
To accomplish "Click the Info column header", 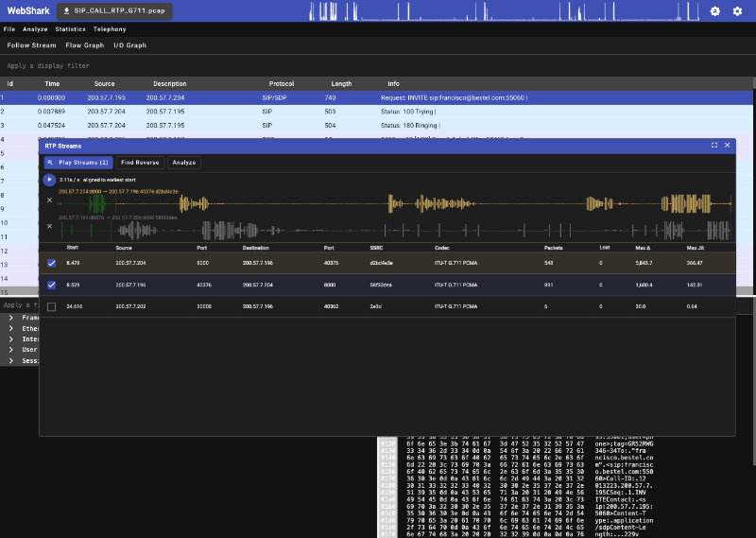I will pos(393,83).
